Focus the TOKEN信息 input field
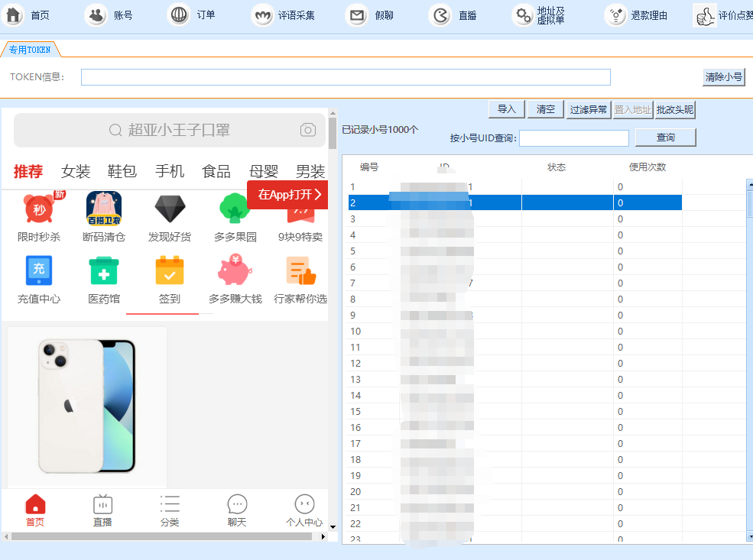This screenshot has width=753, height=560. pos(346,77)
